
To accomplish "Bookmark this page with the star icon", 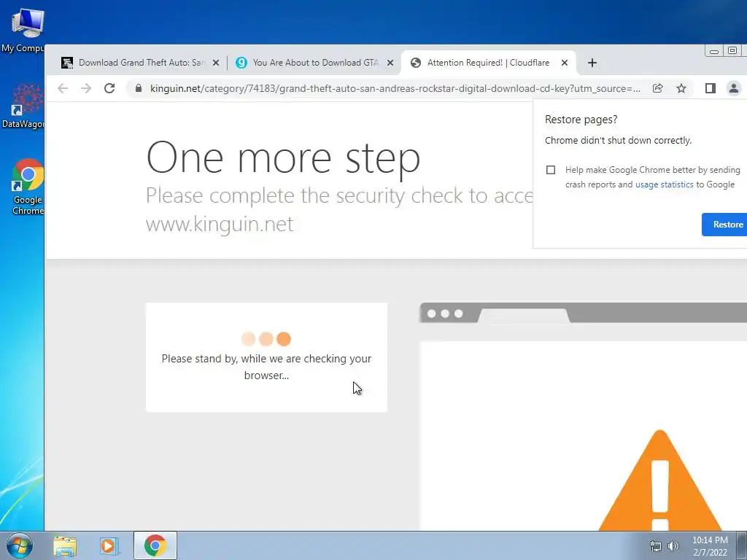I will click(681, 88).
